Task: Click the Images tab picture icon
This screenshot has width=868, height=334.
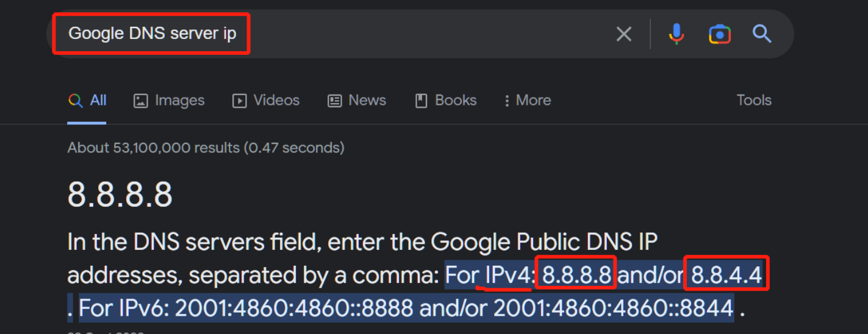Action: [x=141, y=101]
